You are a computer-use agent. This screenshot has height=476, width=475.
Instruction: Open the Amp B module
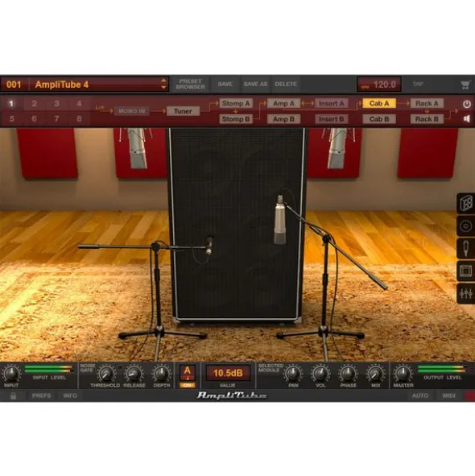pyautogui.click(x=283, y=119)
